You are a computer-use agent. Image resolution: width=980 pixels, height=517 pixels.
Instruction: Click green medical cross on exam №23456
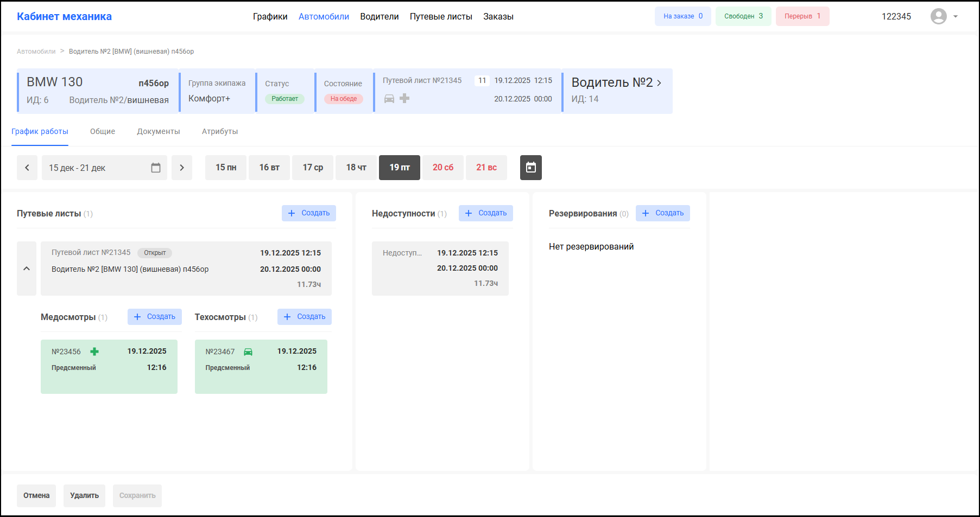[94, 352]
